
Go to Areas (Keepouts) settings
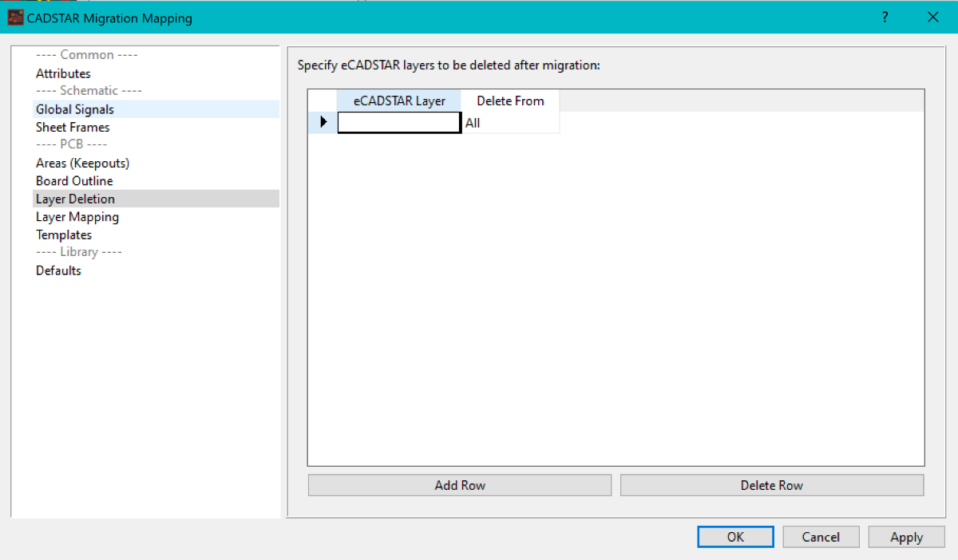82,163
